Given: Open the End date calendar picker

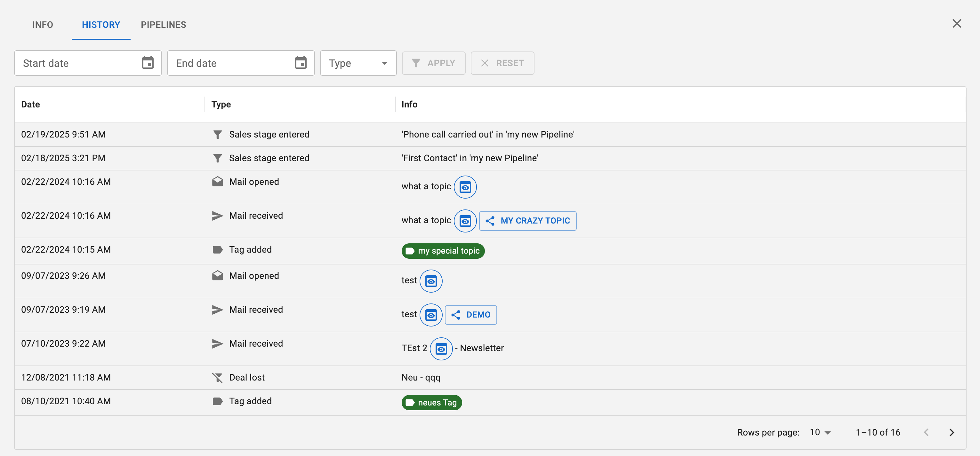Looking at the screenshot, I should pos(301,63).
